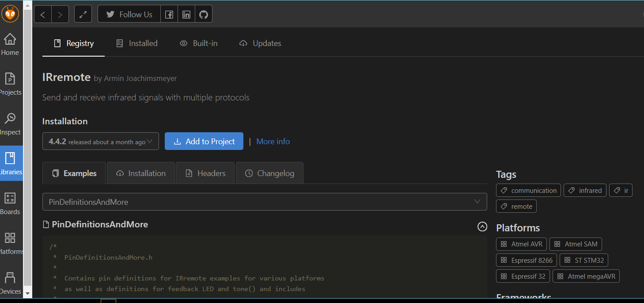Switch to the Registry tab

click(x=73, y=43)
